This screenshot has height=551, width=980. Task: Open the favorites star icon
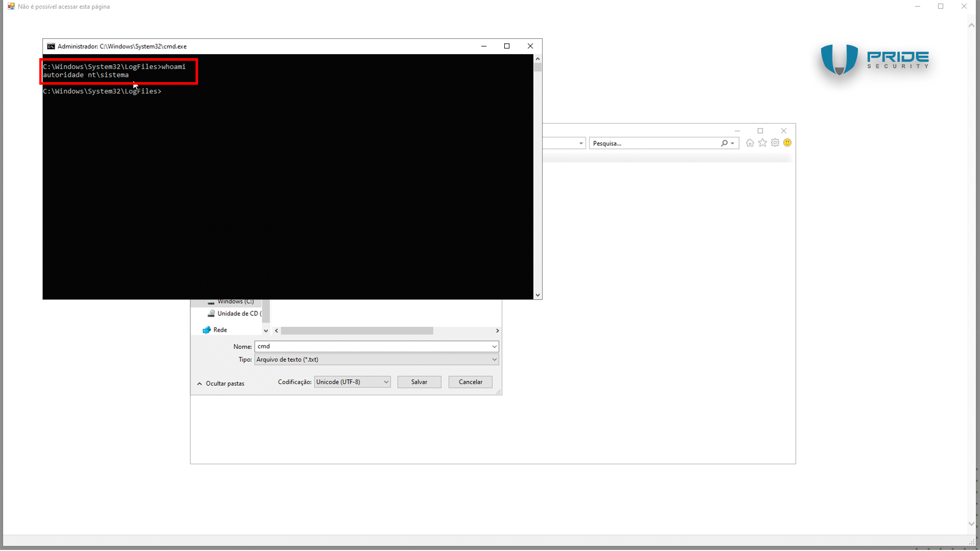click(762, 143)
